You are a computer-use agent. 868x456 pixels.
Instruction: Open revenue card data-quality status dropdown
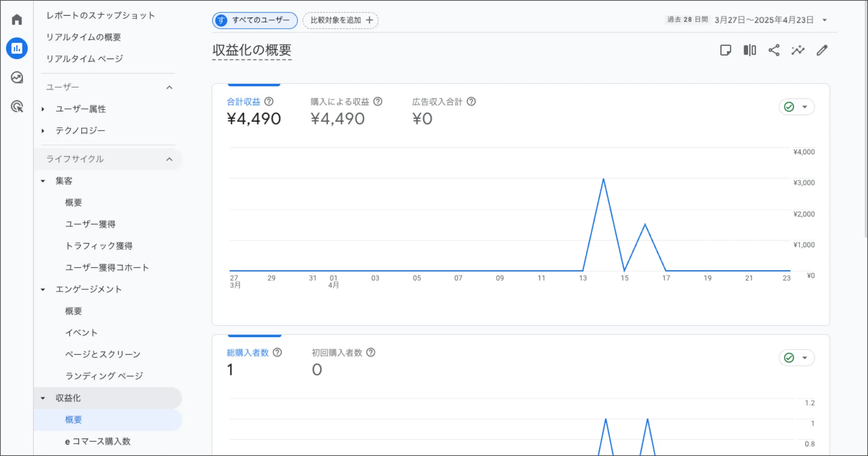coord(797,107)
